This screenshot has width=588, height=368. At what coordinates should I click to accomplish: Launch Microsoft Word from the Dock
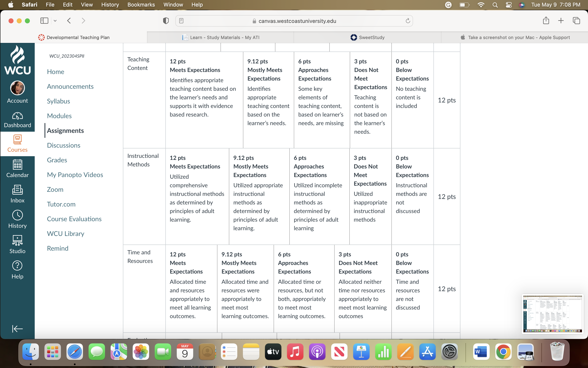click(x=481, y=352)
